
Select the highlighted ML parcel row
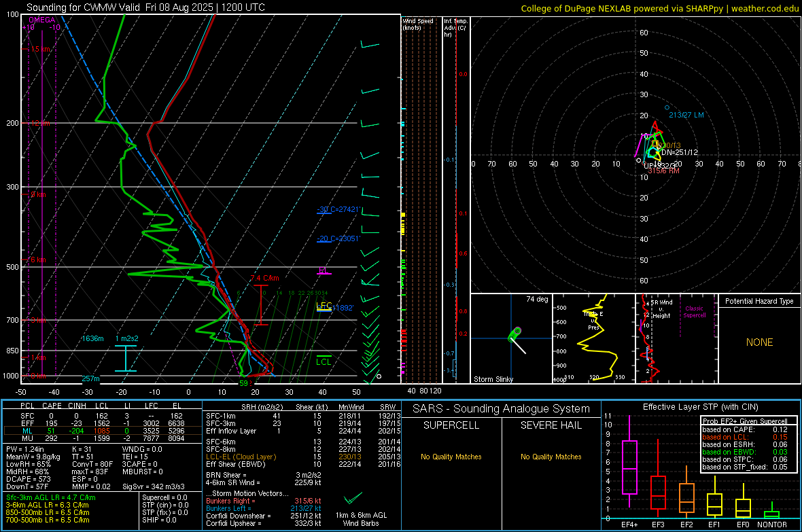103,431
